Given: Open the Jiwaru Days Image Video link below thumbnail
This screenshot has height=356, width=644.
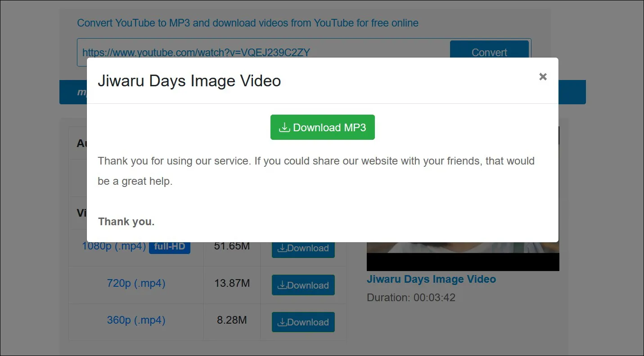Looking at the screenshot, I should pyautogui.click(x=431, y=279).
